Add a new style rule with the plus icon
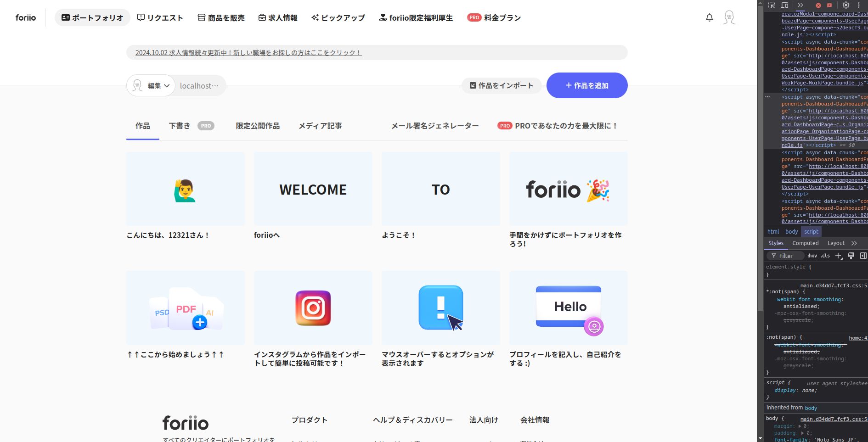 click(839, 256)
